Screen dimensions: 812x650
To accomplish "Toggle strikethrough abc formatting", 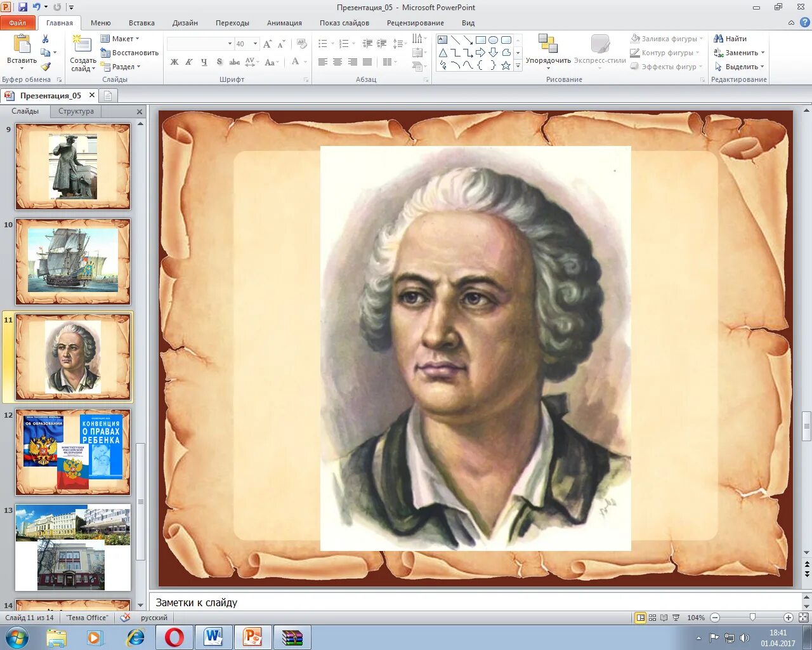I will click(235, 62).
